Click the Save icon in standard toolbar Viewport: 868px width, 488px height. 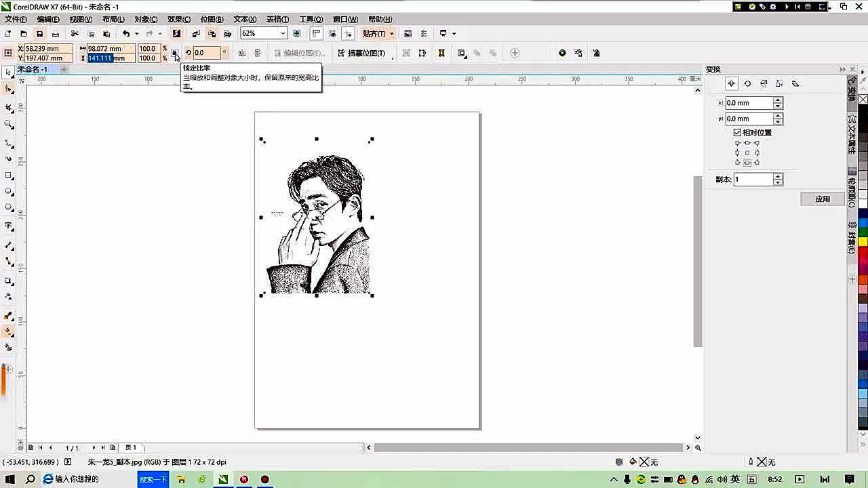[39, 33]
